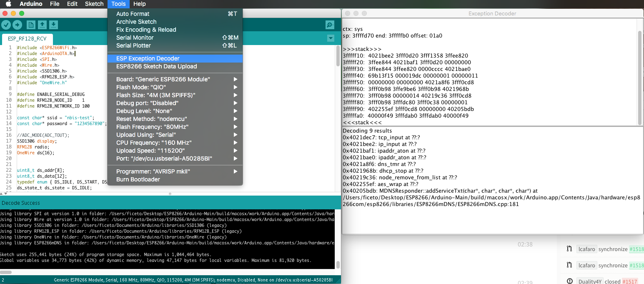
Task: Close the open Tools menu
Action: [119, 4]
